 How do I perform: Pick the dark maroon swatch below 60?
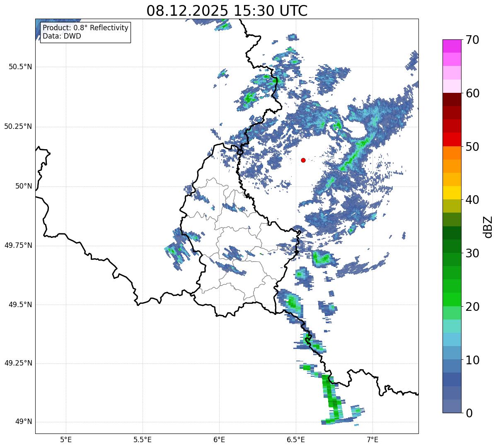tap(452, 99)
